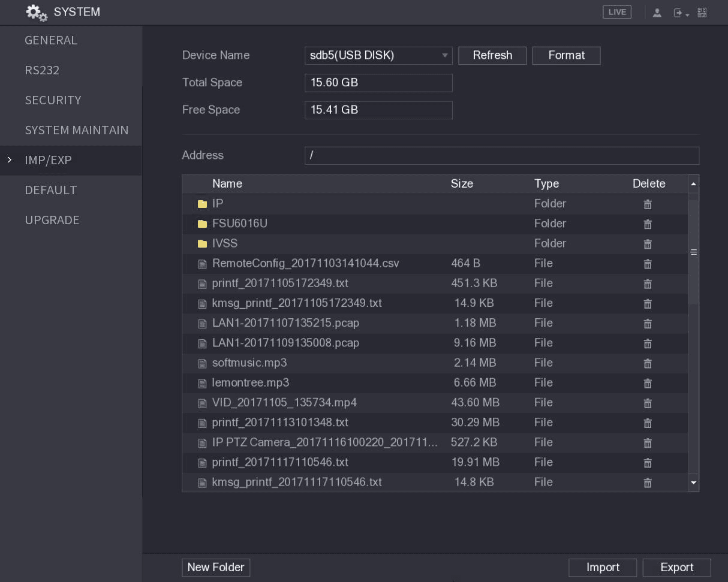The width and height of the screenshot is (728, 582).
Task: Click the Size column header
Action: (462, 184)
